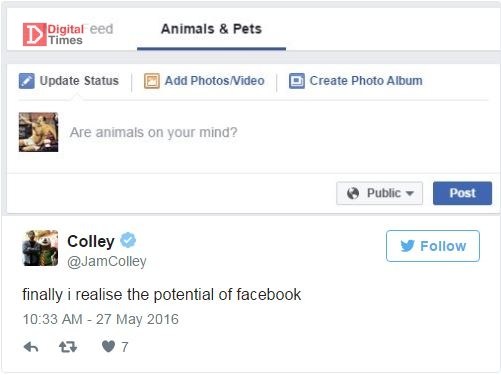Open the Add Photos/Video link

(x=215, y=81)
